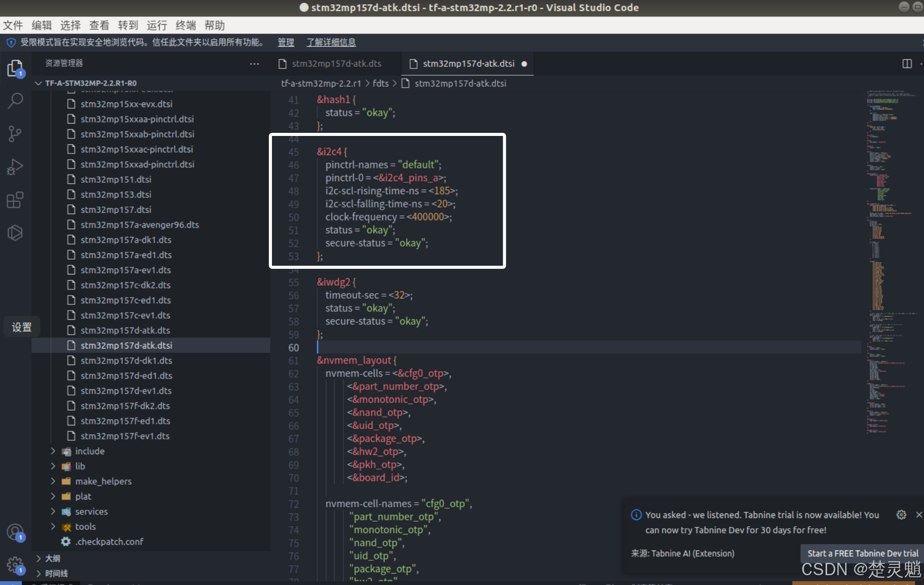Click the restricted mode shield icon
The height and width of the screenshot is (585, 924).
[x=11, y=42]
